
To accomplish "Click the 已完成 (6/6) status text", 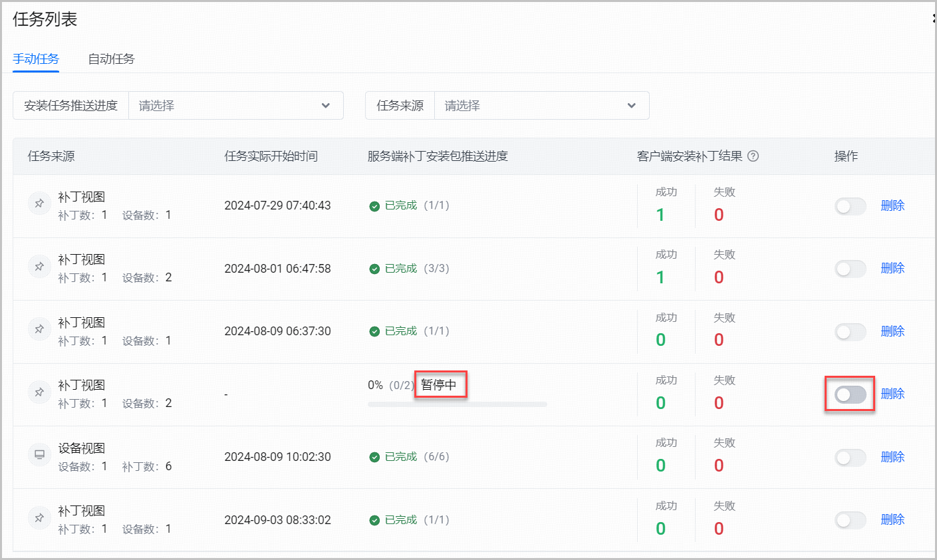I will 401,457.
